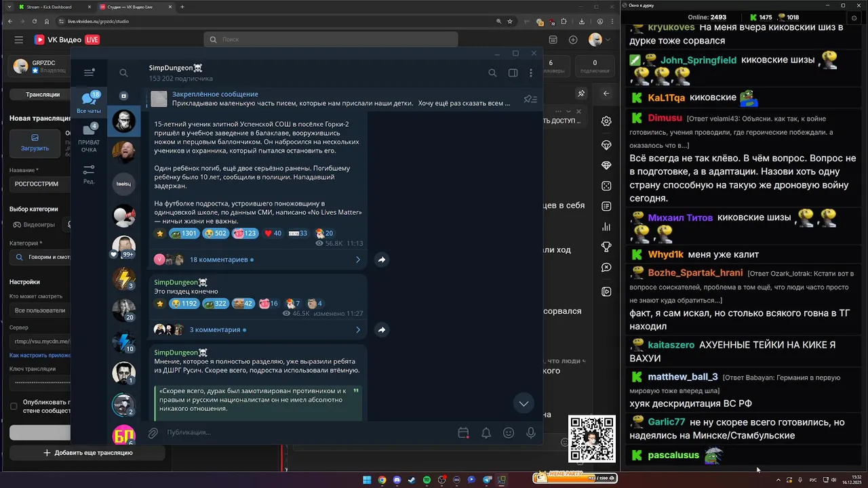Focus the 'Публикация...' message field
Viewport: 868px width, 488px height.
click(x=305, y=432)
